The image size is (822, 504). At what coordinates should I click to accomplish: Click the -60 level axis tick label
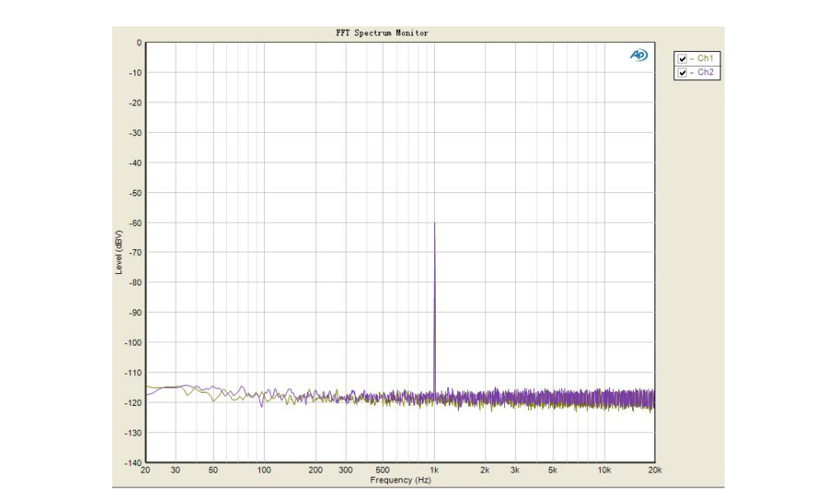click(x=135, y=223)
